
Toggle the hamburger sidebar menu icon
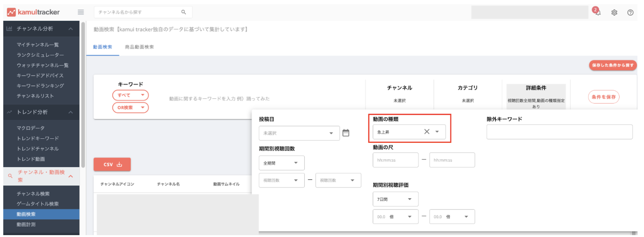coord(80,12)
